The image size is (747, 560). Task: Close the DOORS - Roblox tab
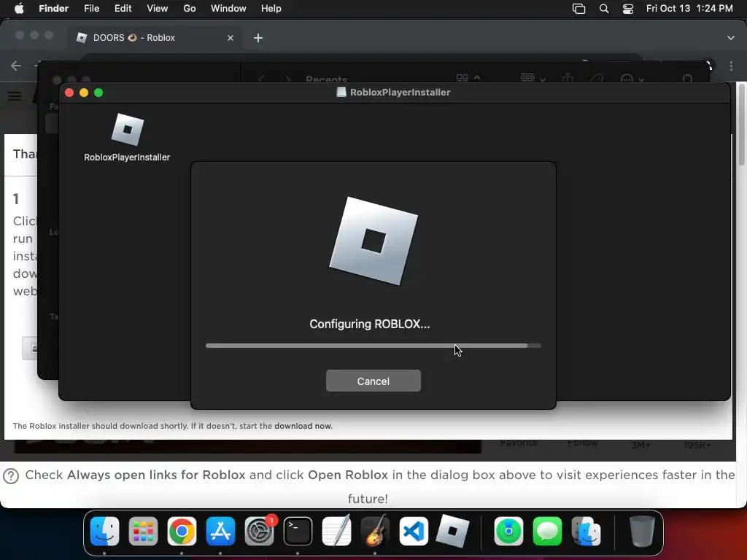(231, 38)
